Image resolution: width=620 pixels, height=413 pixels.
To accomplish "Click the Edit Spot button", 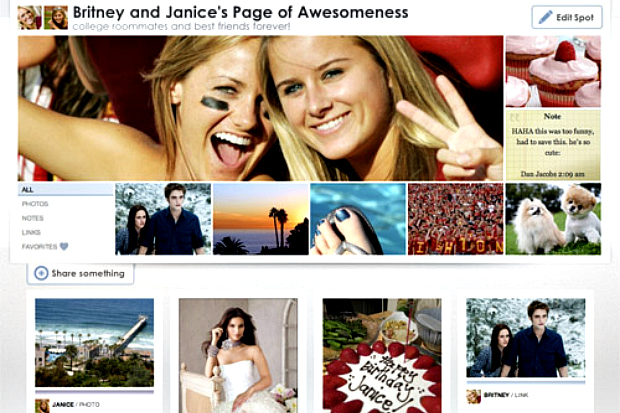I will click(567, 17).
